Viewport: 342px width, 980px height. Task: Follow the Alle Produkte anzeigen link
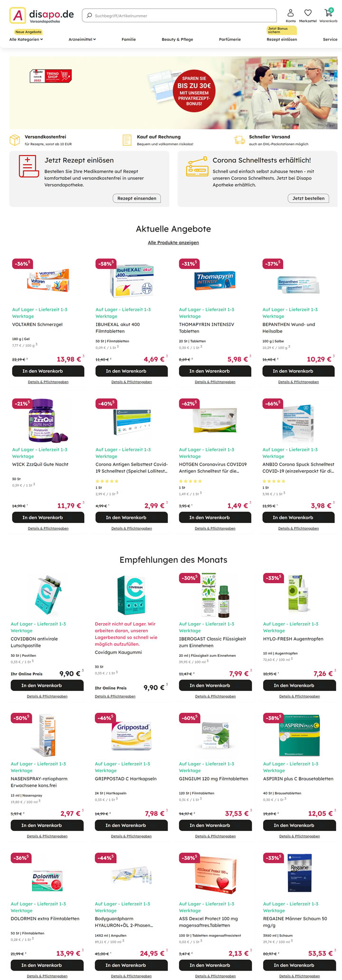173,243
